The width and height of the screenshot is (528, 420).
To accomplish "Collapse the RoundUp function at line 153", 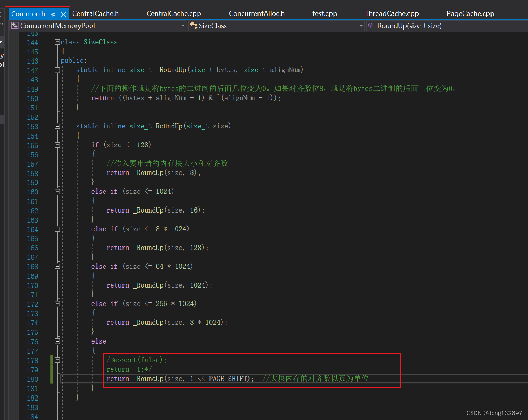I will [57, 126].
